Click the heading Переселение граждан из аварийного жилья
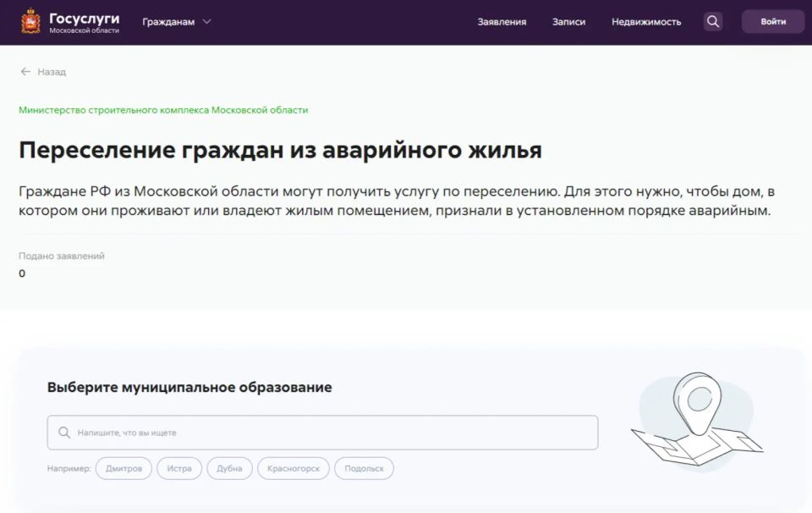 [x=280, y=151]
